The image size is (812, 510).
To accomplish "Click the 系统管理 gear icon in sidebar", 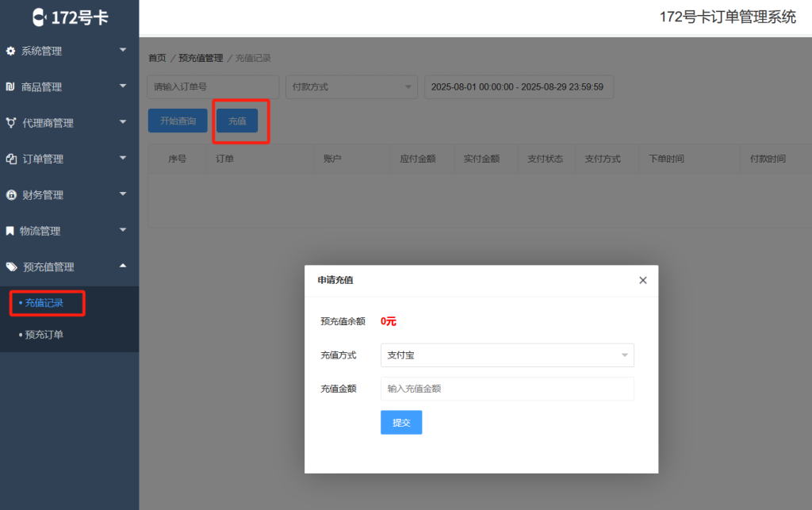I will (x=10, y=51).
